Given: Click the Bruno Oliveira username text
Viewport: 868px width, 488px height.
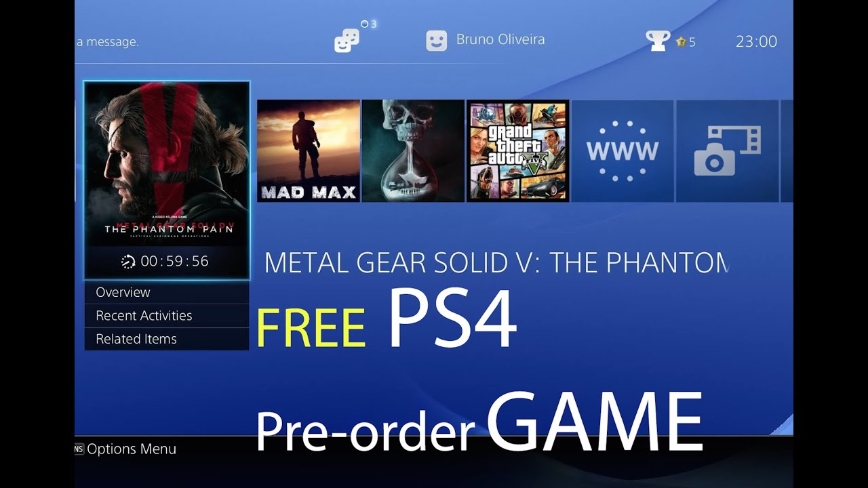Looking at the screenshot, I should [500, 39].
